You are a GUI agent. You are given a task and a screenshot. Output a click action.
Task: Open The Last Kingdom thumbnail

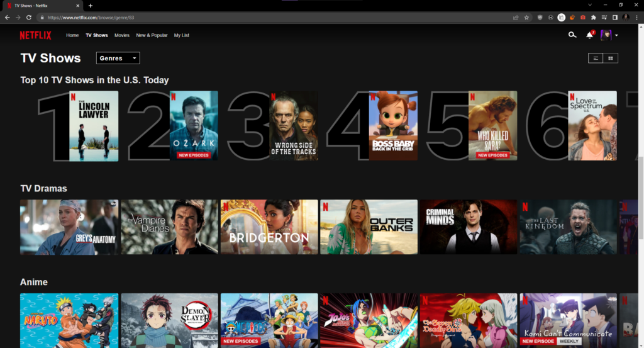(568, 227)
